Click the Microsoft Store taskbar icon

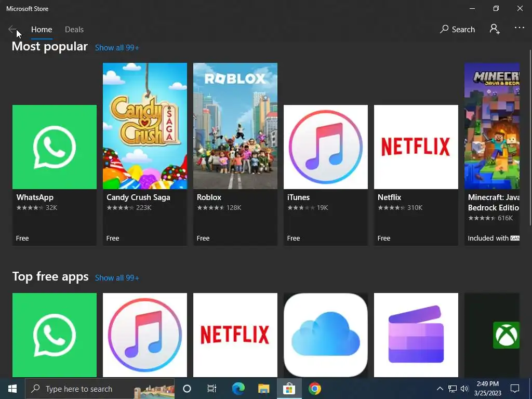[289, 389]
